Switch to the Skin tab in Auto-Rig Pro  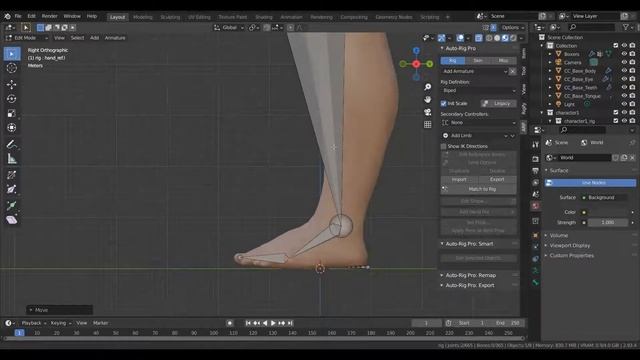pyautogui.click(x=478, y=61)
